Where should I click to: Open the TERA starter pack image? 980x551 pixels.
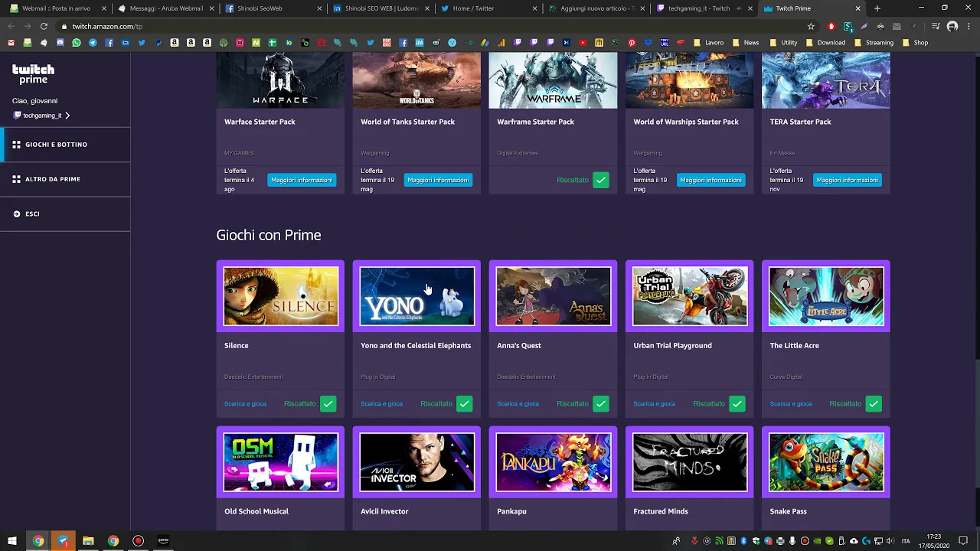pos(826,80)
